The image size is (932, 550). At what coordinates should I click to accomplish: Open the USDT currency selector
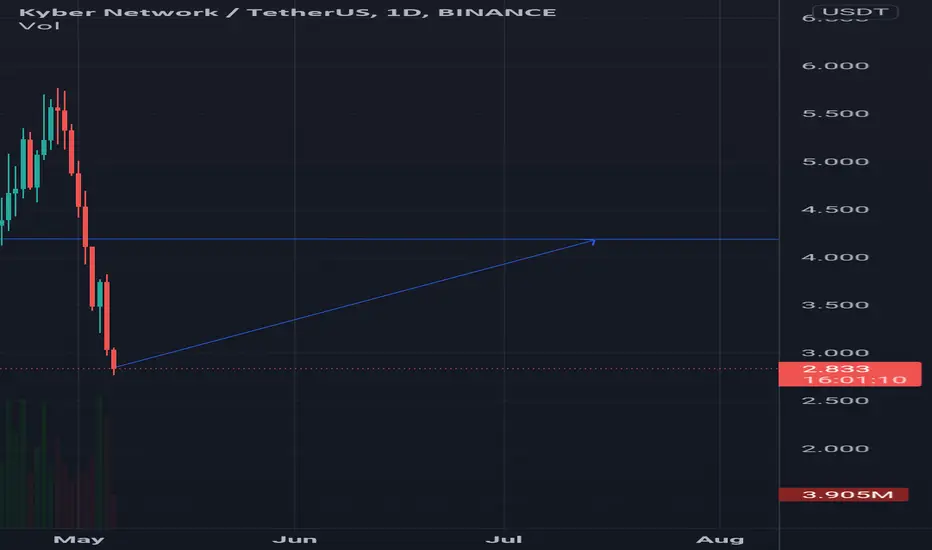855,11
